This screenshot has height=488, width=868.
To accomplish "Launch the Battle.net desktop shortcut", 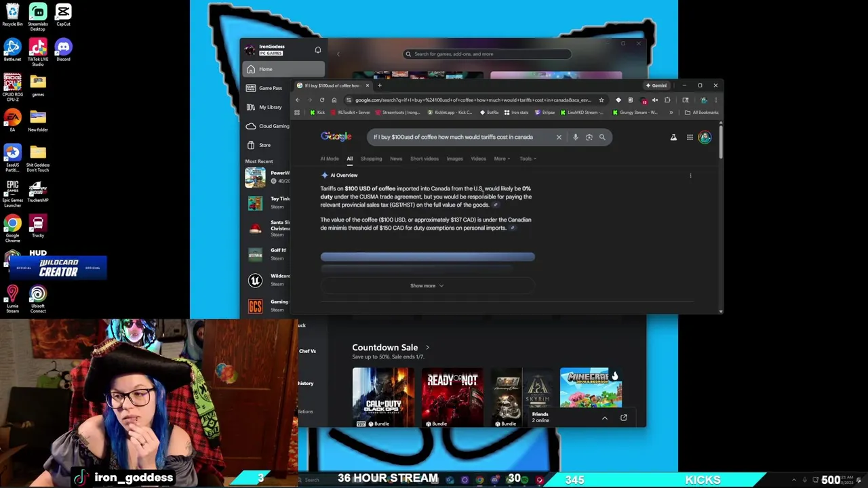I will pyautogui.click(x=12, y=50).
